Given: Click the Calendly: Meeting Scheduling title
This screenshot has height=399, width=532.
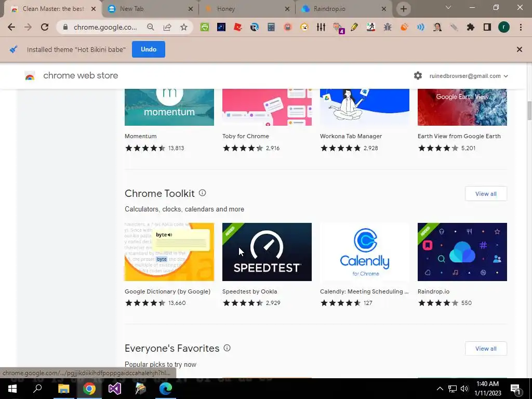Looking at the screenshot, I should (x=364, y=291).
